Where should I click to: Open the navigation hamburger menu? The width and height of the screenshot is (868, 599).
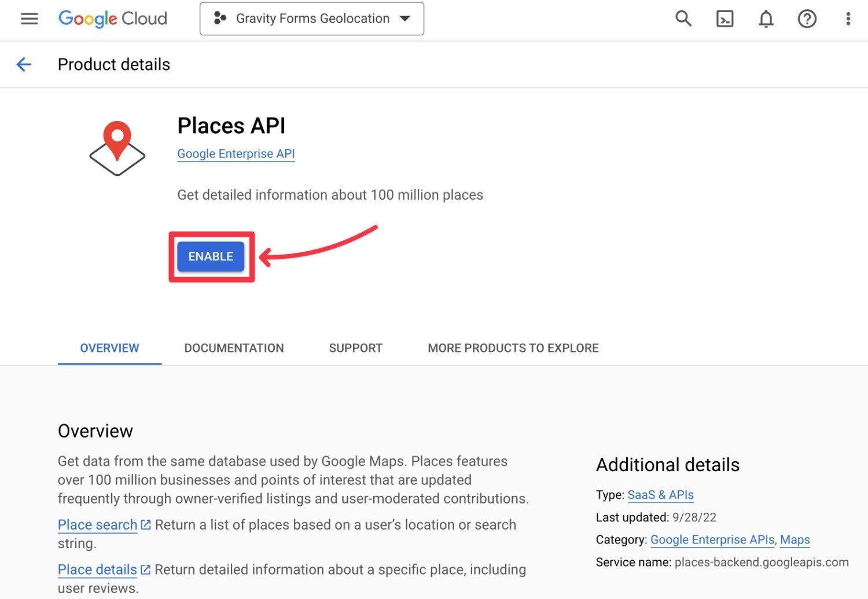click(x=29, y=19)
